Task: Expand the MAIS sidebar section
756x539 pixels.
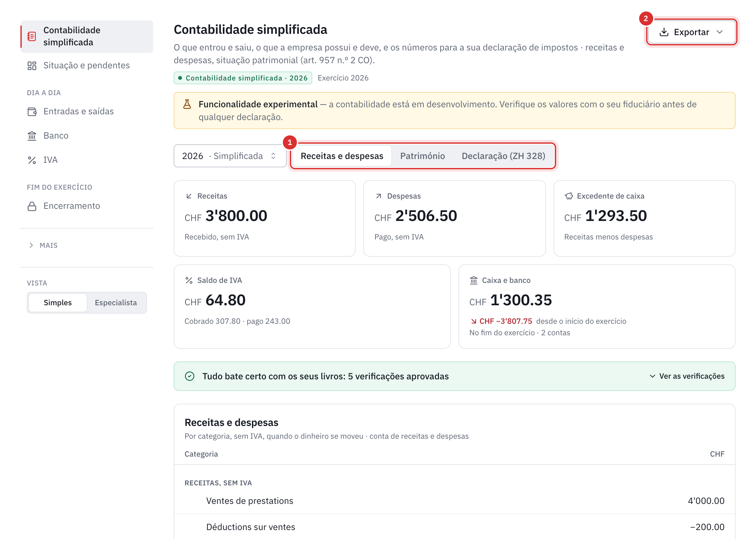Action: [x=43, y=245]
